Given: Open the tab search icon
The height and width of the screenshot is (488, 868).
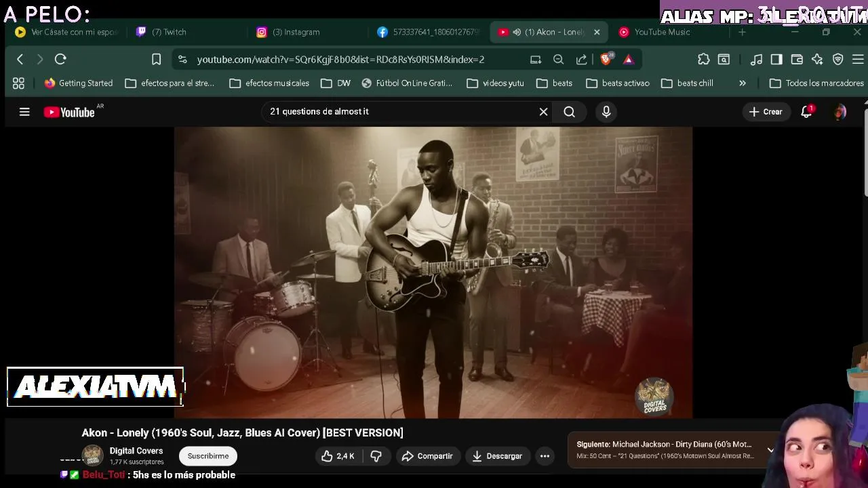Looking at the screenshot, I should [x=724, y=60].
